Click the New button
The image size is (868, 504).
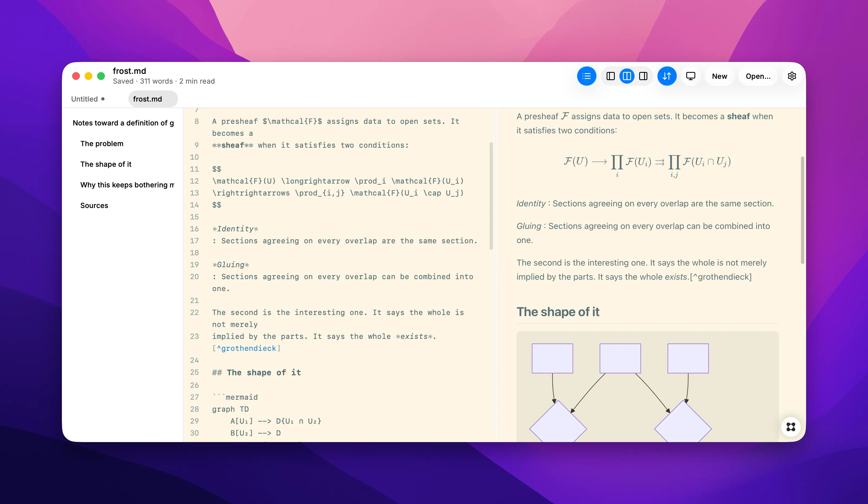720,76
